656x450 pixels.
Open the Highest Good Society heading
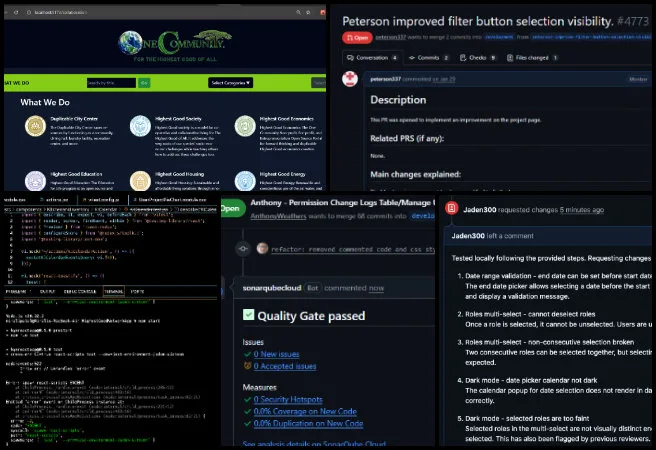(x=178, y=119)
